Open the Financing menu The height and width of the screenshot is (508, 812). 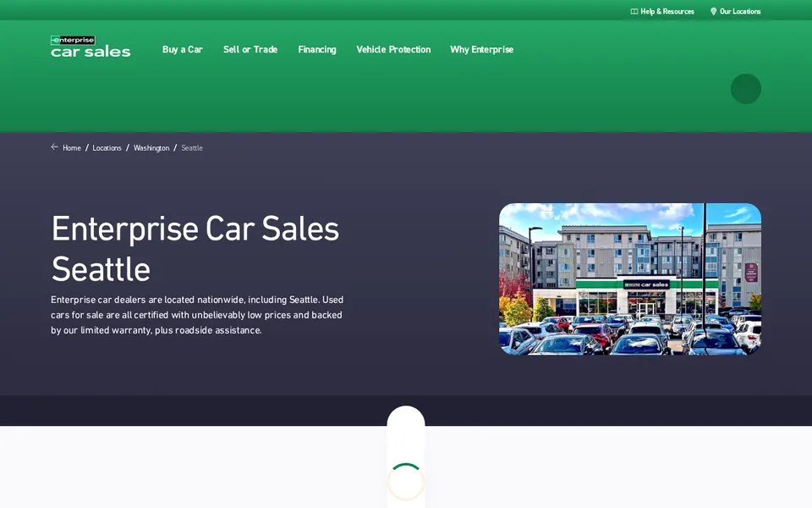[317, 49]
